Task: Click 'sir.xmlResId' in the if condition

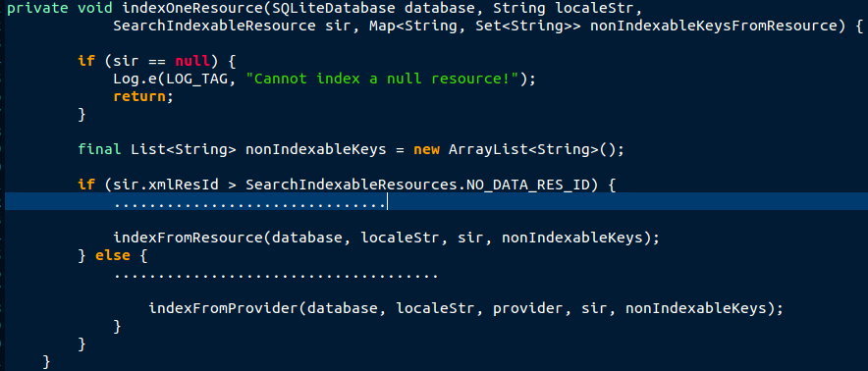Action: pos(166,185)
